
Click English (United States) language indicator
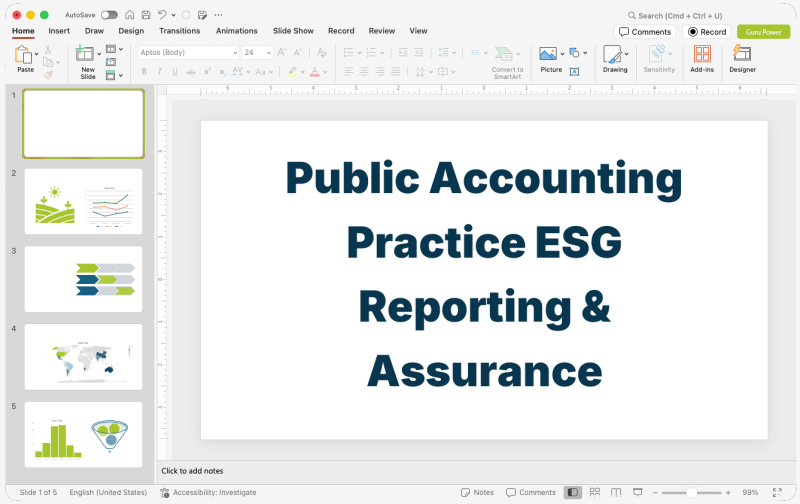pos(108,492)
